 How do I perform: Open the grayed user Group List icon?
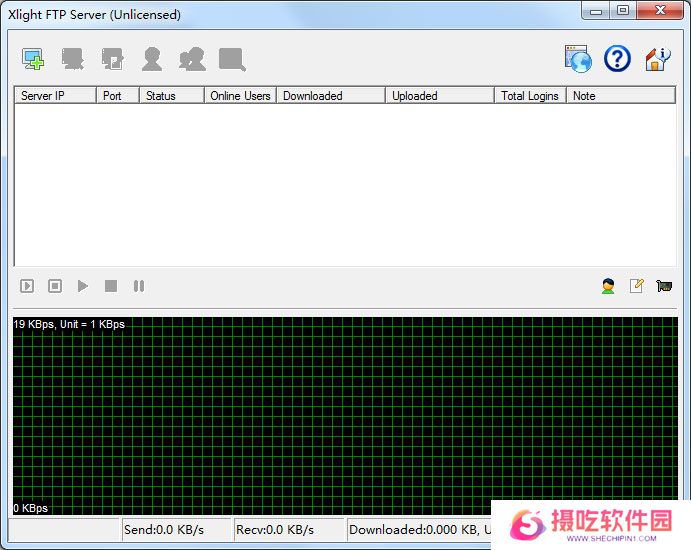(192, 59)
